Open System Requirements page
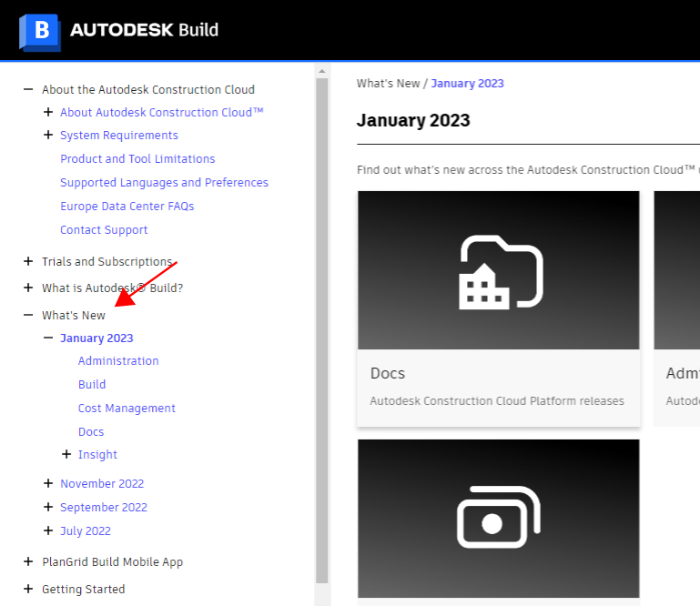 pyautogui.click(x=119, y=136)
